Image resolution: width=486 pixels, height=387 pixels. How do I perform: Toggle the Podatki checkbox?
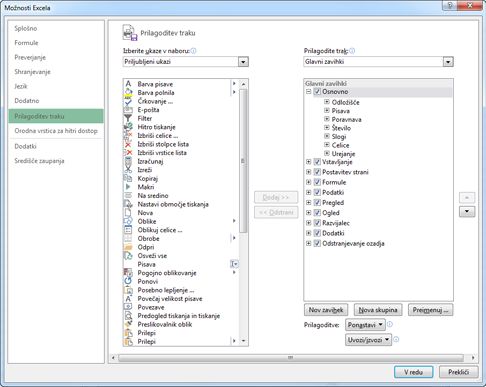[317, 192]
